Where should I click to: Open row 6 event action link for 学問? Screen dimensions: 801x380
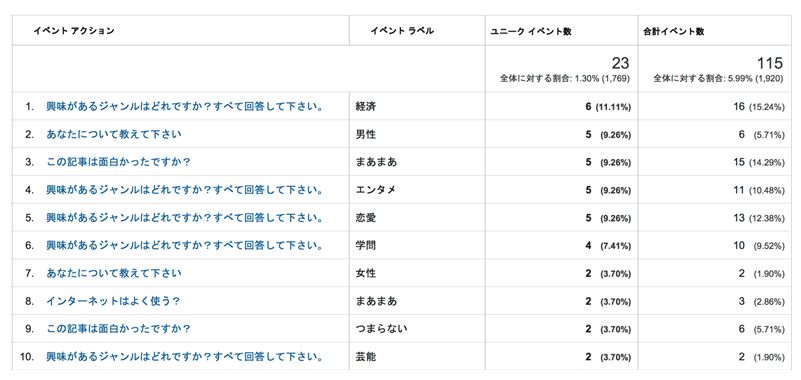184,245
